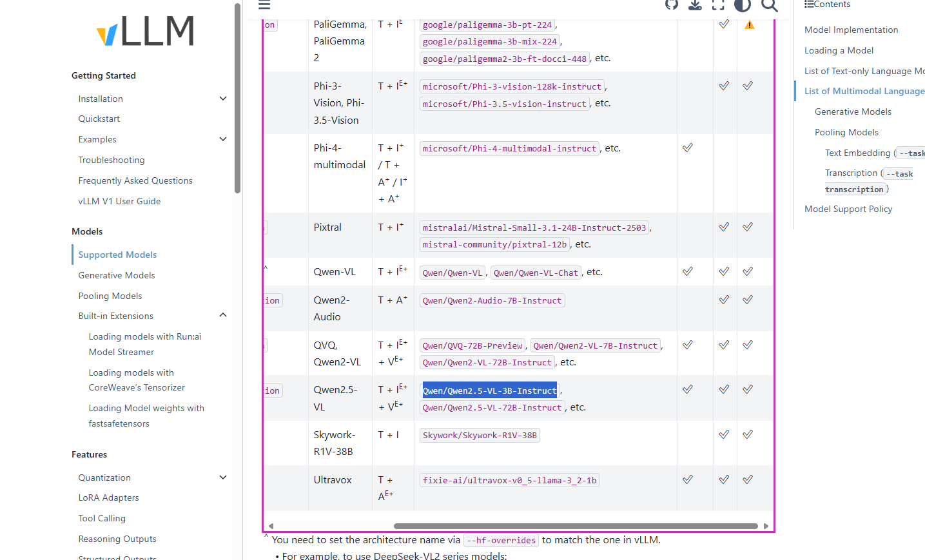Open Frequently Asked Questions
The width and height of the screenshot is (925, 560).
coord(135,181)
